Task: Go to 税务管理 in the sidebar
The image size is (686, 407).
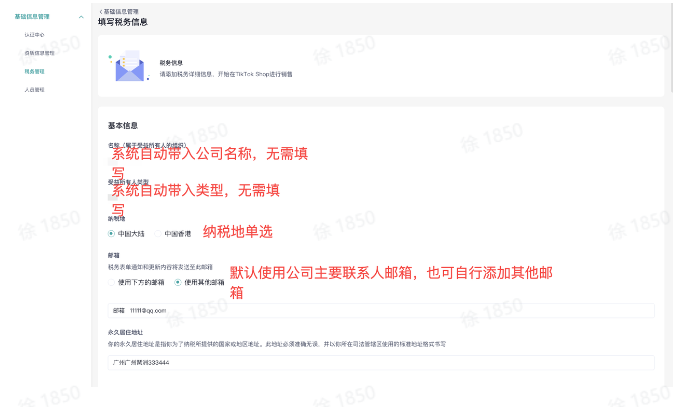Action: click(x=34, y=71)
